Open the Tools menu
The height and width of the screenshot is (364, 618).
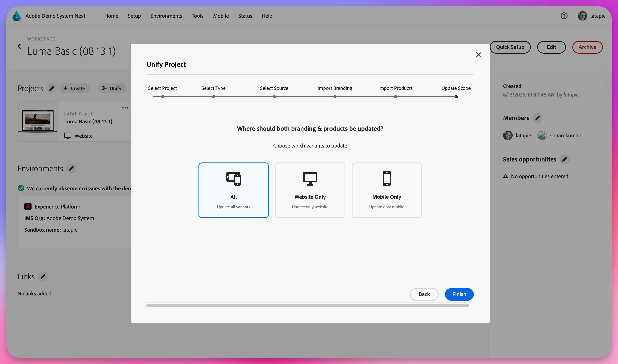pos(197,16)
